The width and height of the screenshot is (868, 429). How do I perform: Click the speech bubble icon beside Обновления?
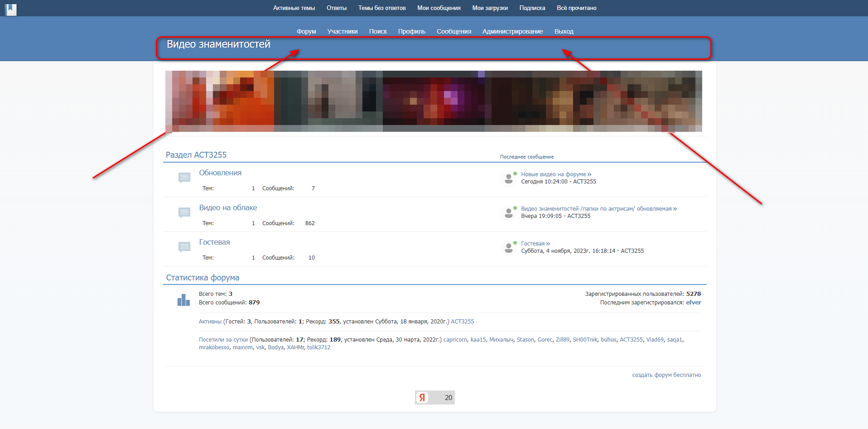[x=184, y=178]
